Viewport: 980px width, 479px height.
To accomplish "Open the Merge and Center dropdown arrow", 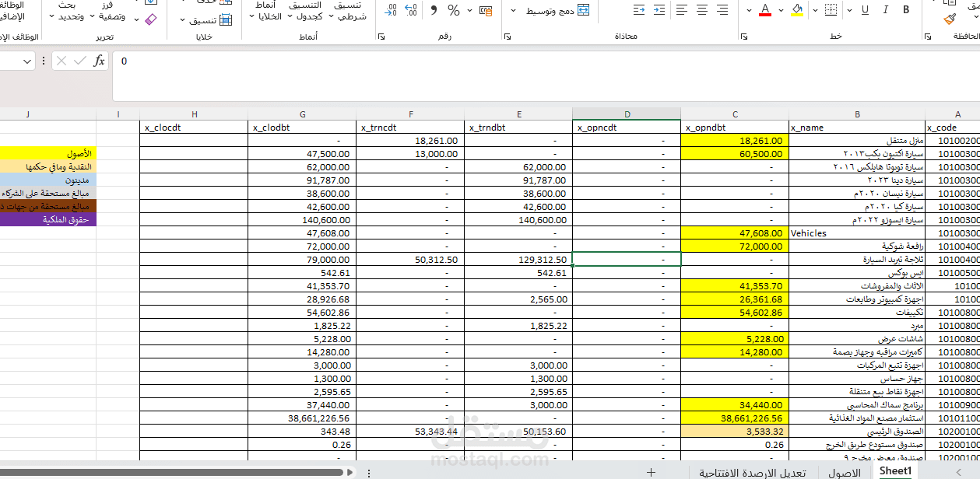I will 513,10.
